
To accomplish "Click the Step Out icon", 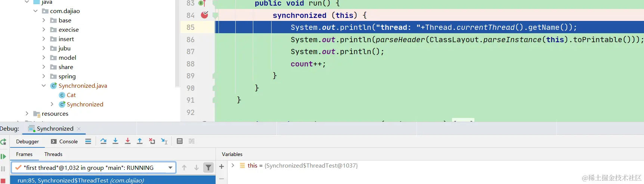I will 140,141.
